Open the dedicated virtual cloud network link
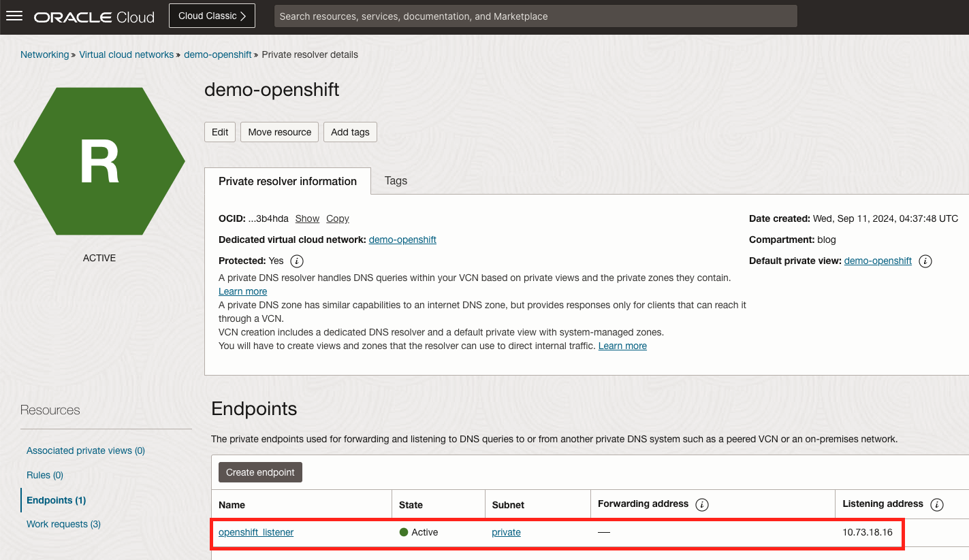 402,240
